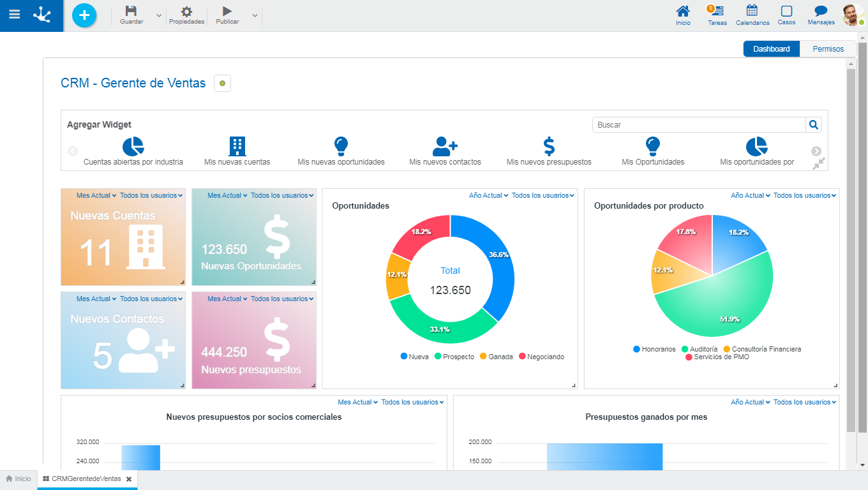The image size is (868, 490).
Task: Toggle Ganada legend item
Action: [x=497, y=357]
